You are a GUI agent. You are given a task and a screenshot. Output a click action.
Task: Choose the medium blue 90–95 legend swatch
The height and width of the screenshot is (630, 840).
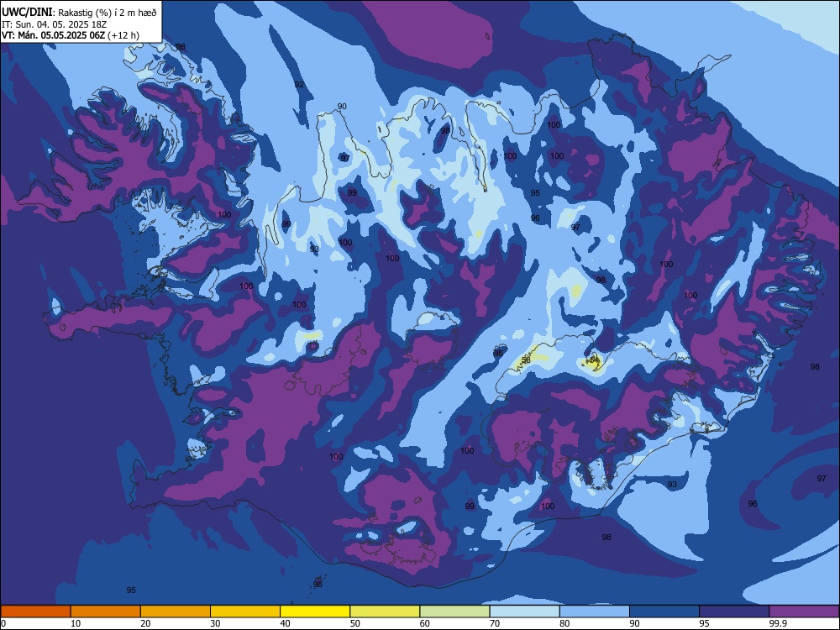click(664, 612)
